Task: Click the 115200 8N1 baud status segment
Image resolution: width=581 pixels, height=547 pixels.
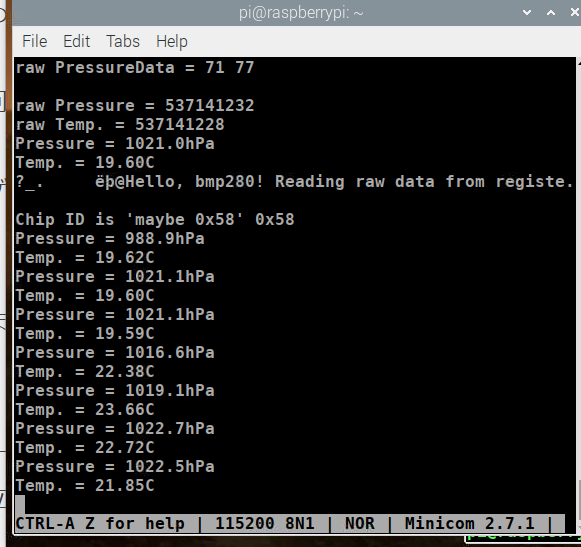Action: click(265, 524)
